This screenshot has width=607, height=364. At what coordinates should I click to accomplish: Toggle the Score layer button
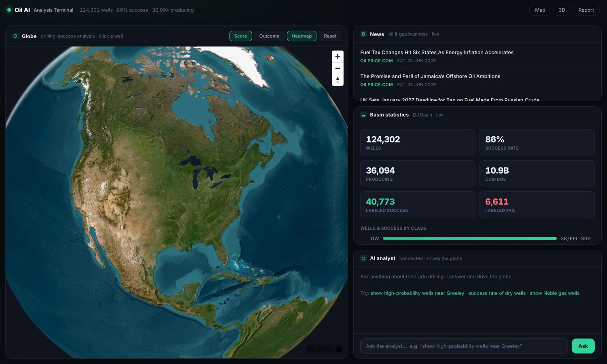[240, 36]
